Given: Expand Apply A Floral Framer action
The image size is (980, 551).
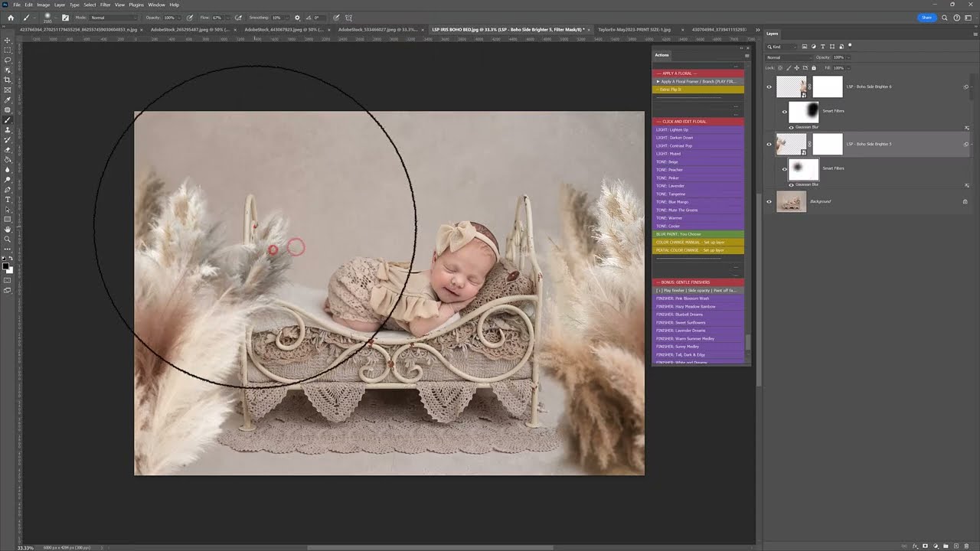Looking at the screenshot, I should coord(658,81).
